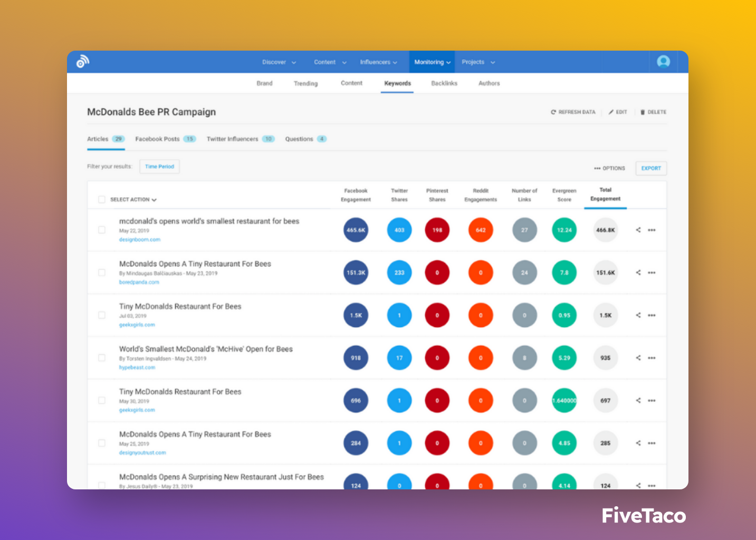
Task: Switch to Brand sub-tab
Action: [265, 83]
